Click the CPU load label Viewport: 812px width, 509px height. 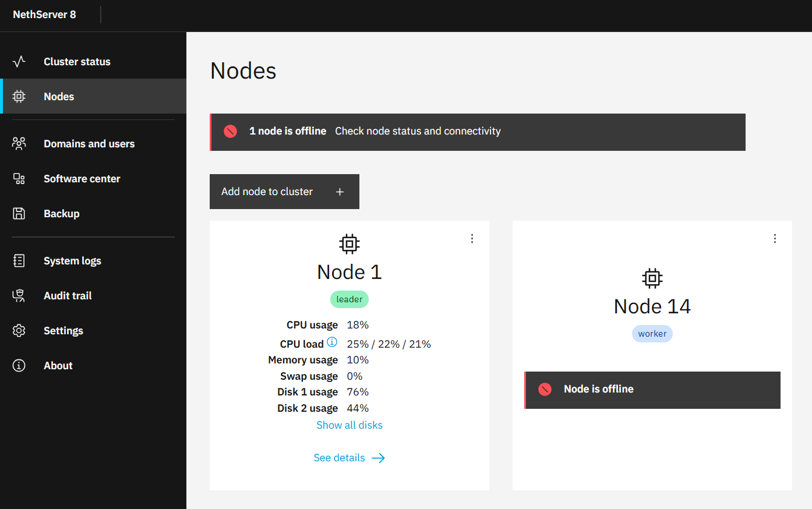click(x=302, y=344)
